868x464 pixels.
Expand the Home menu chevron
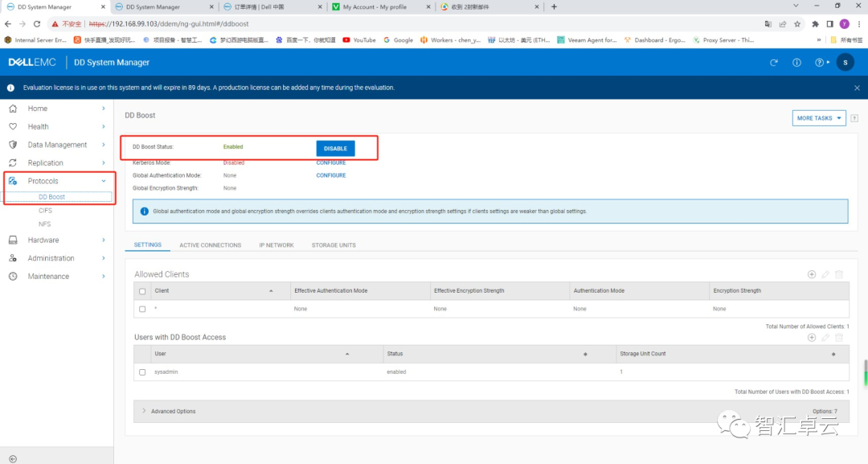(x=104, y=109)
